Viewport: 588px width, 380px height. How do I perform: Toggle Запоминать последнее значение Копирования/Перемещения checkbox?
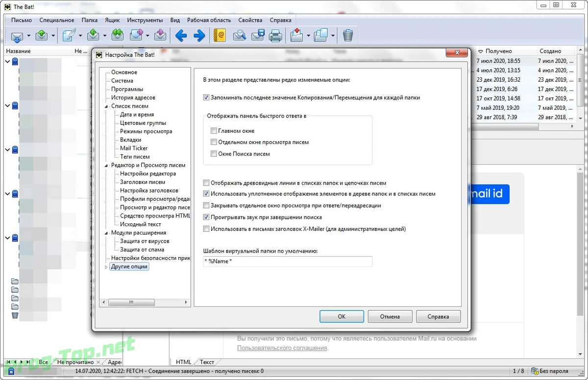206,97
